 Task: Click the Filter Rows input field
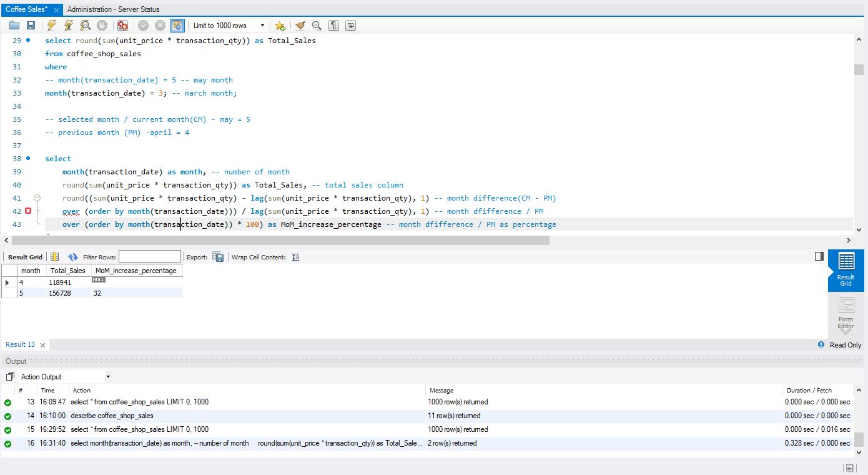click(x=150, y=257)
